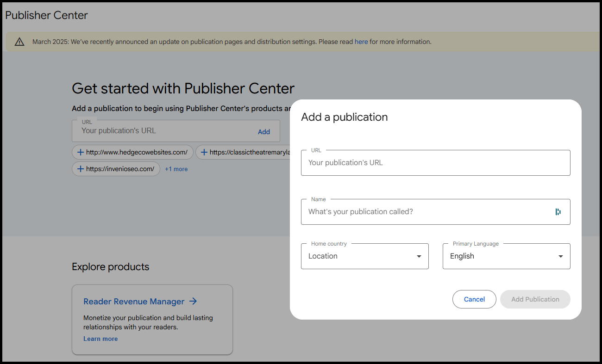Click the plus icon on classictheatremaryland chip

click(204, 152)
